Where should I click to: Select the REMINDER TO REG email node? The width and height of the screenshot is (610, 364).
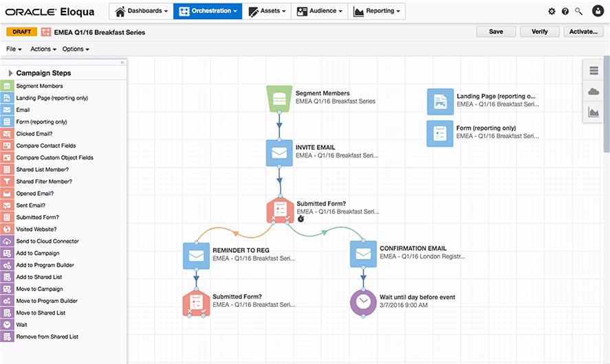point(196,255)
